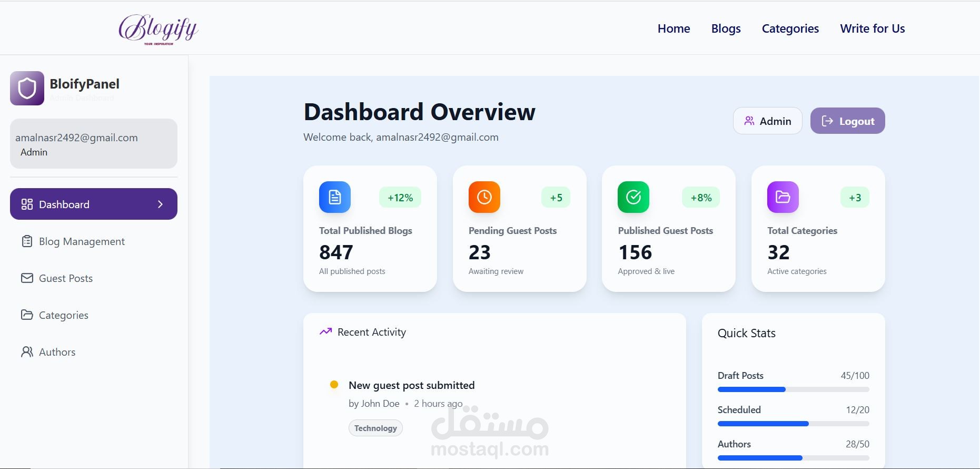
Task: Open Blogs in the top navigation
Action: (x=726, y=28)
